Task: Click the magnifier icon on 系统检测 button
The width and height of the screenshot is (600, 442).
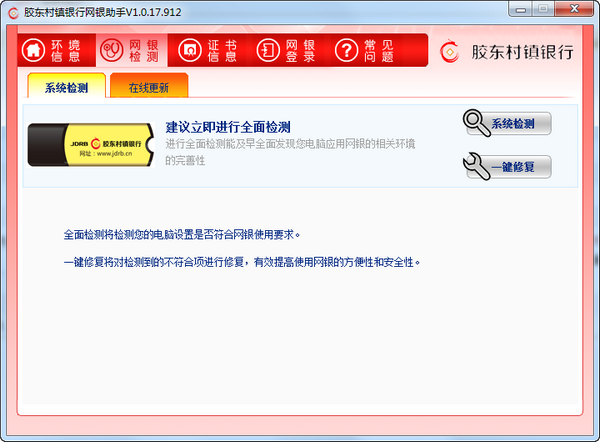Action: tap(477, 123)
